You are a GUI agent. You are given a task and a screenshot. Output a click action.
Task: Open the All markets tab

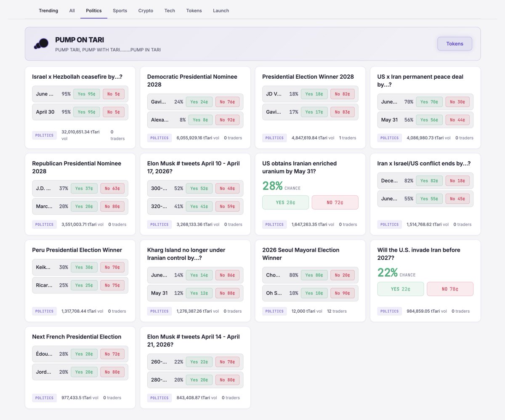[x=72, y=11]
